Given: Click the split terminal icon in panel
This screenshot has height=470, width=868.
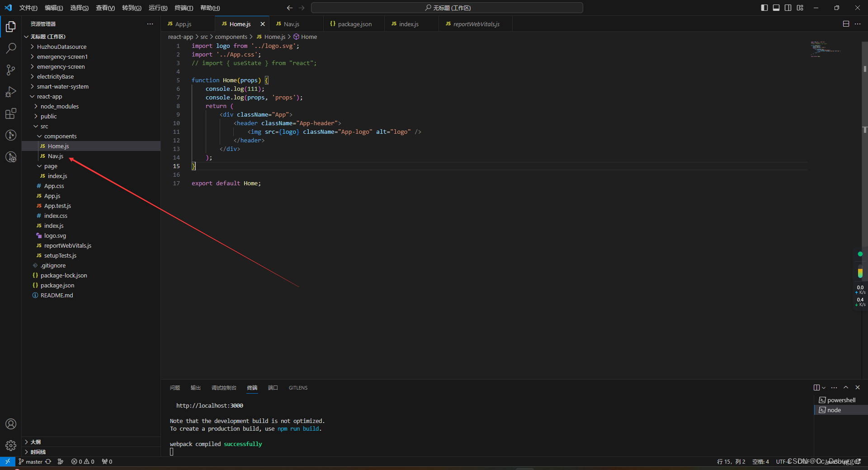Looking at the screenshot, I should click(x=816, y=387).
